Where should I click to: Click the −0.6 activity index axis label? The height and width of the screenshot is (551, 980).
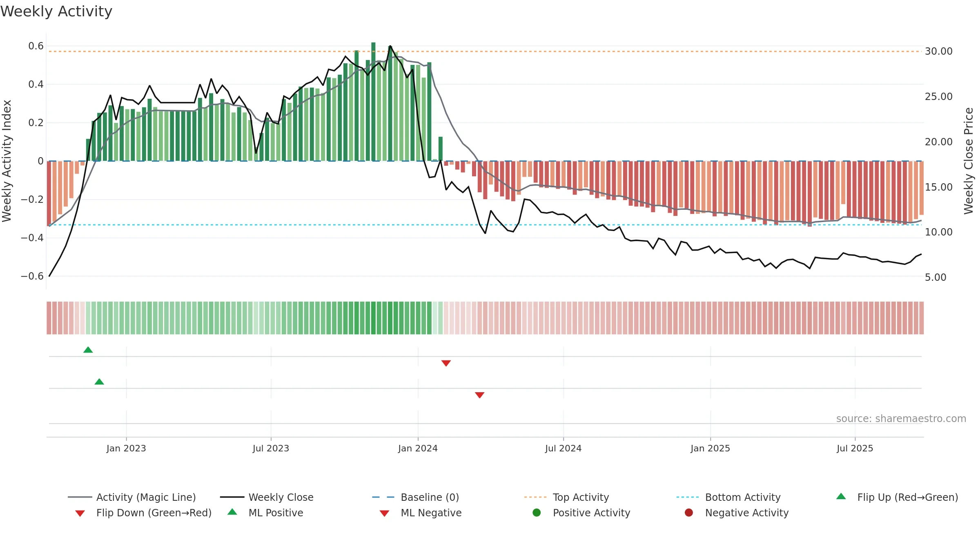click(x=32, y=276)
